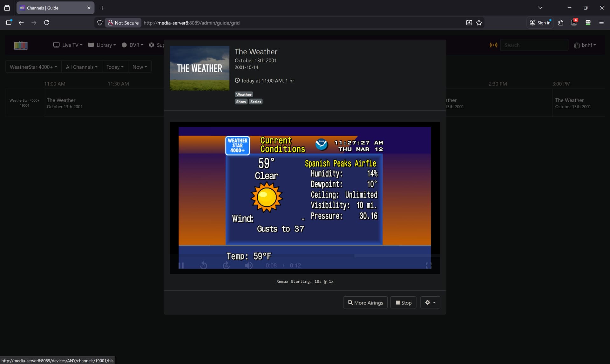The width and height of the screenshot is (610, 364).
Task: Enter fullscreen mode in video player
Action: [429, 266]
